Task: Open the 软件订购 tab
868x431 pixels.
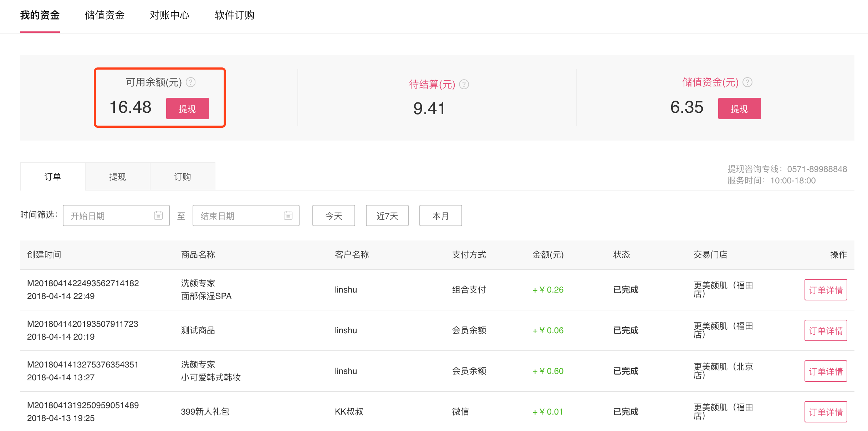Action: [x=234, y=15]
